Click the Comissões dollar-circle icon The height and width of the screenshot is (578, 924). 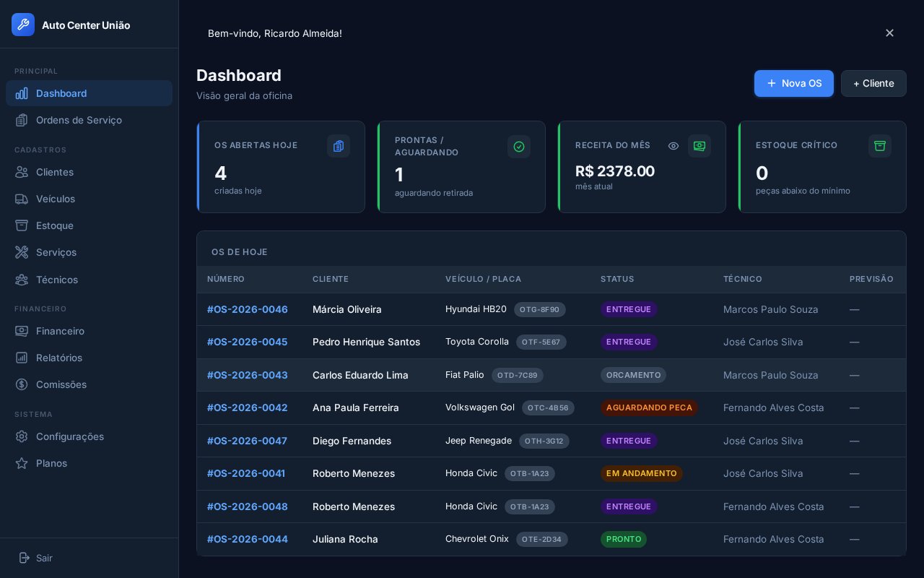tap(22, 384)
